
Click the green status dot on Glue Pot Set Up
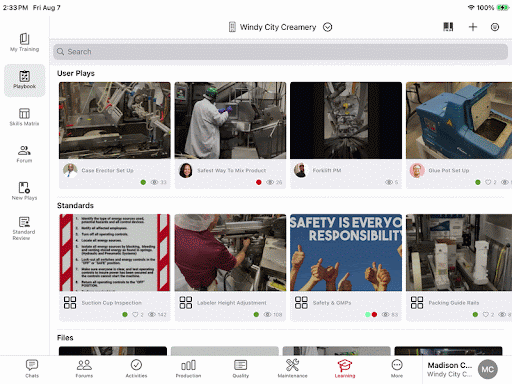[x=478, y=182]
